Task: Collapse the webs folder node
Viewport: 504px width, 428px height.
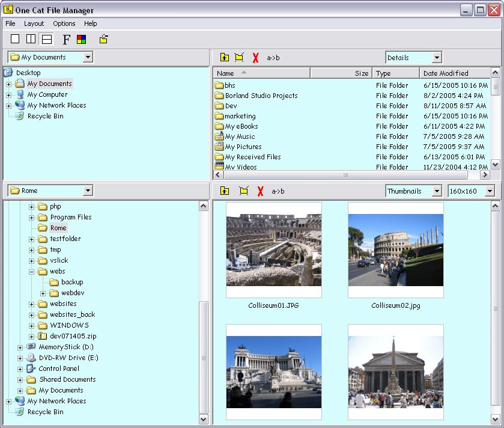Action: [x=31, y=272]
